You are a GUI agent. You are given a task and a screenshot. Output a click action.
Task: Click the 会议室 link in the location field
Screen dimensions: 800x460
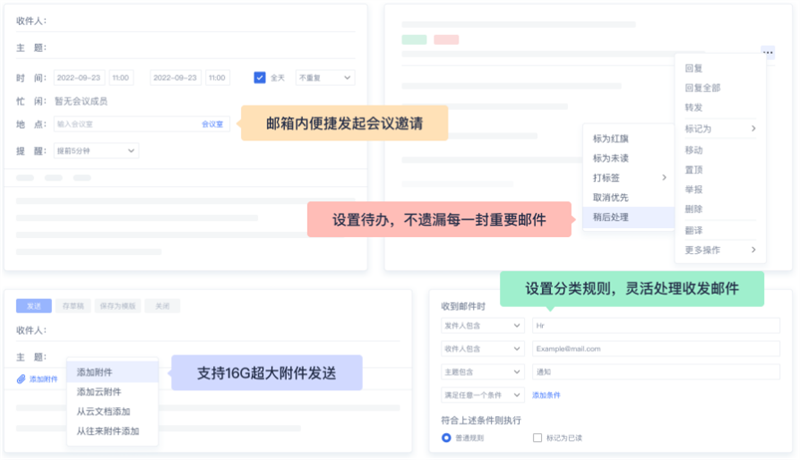(x=212, y=124)
